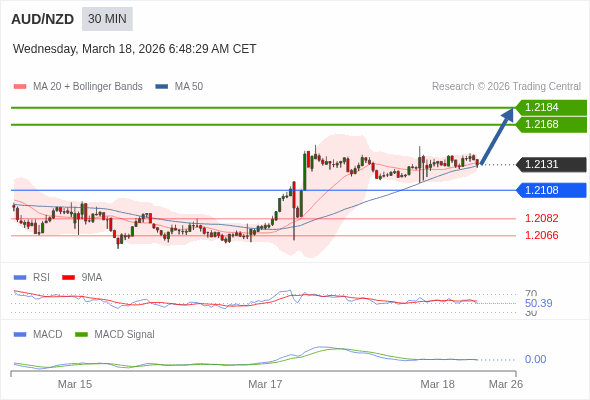Click the black 1.2131 current price tag
The height and width of the screenshot is (400, 590).
tap(551, 164)
